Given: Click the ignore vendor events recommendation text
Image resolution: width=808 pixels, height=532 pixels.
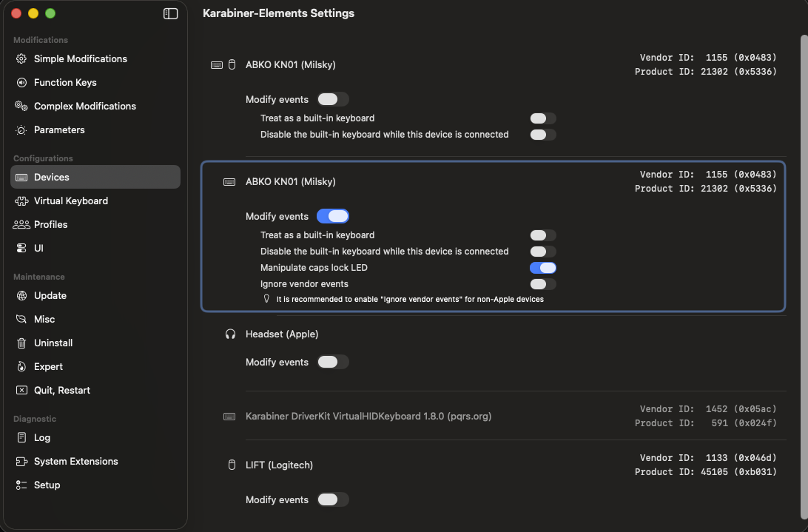Looking at the screenshot, I should coord(410,300).
